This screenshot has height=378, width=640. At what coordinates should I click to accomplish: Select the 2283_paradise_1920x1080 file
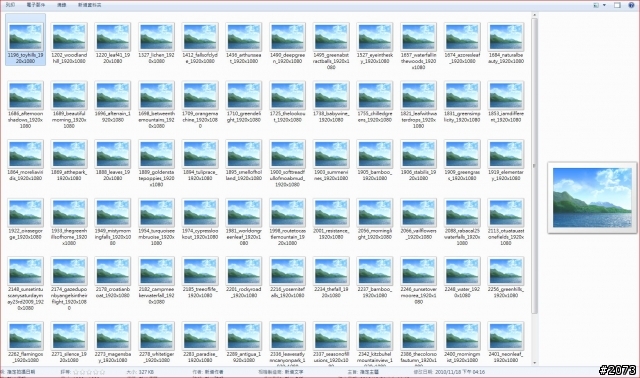(200, 342)
